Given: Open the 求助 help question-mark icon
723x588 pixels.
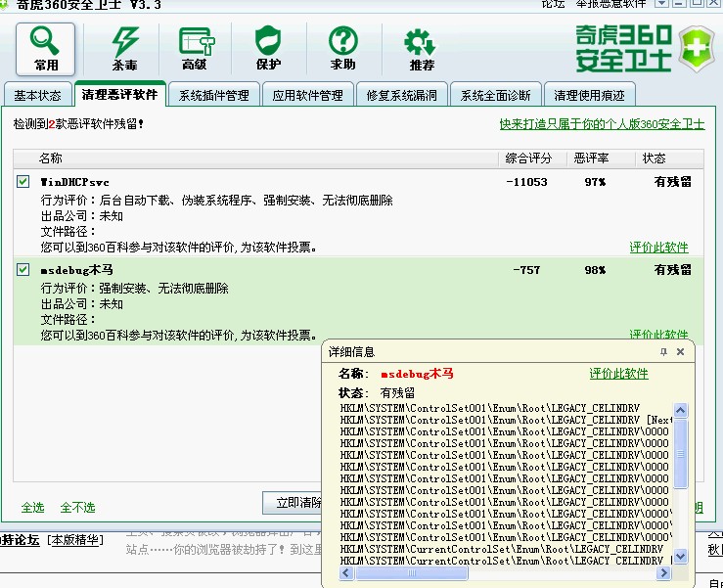Looking at the screenshot, I should (342, 47).
